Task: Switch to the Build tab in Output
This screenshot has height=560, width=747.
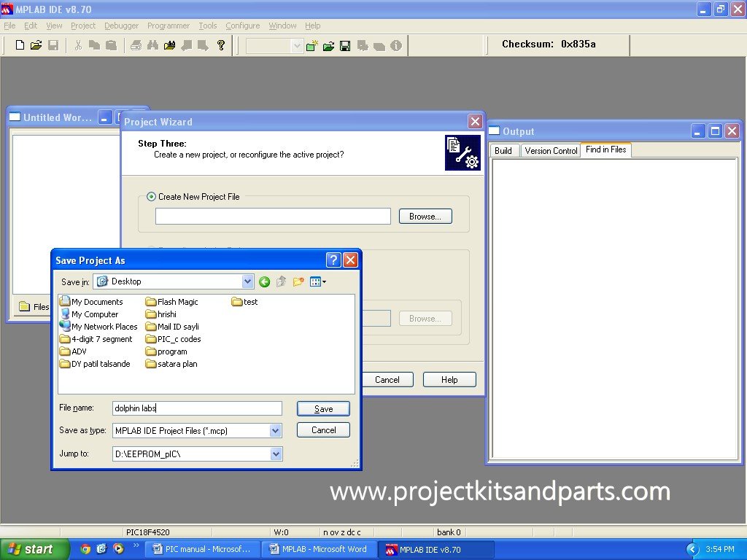Action: 503,151
